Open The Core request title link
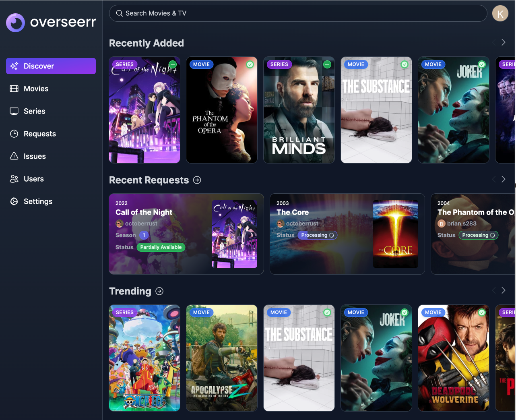Viewport: 516px width, 420px height. 293,212
